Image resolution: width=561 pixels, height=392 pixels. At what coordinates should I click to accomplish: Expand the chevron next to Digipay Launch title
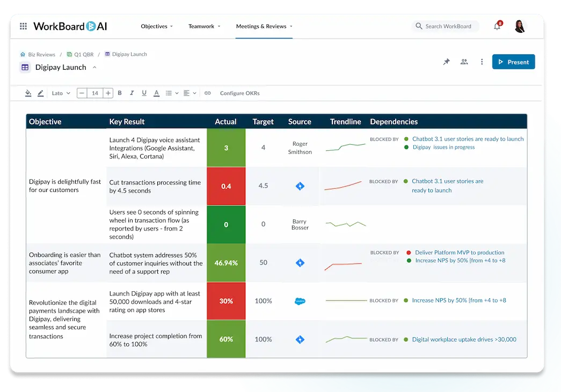click(94, 68)
